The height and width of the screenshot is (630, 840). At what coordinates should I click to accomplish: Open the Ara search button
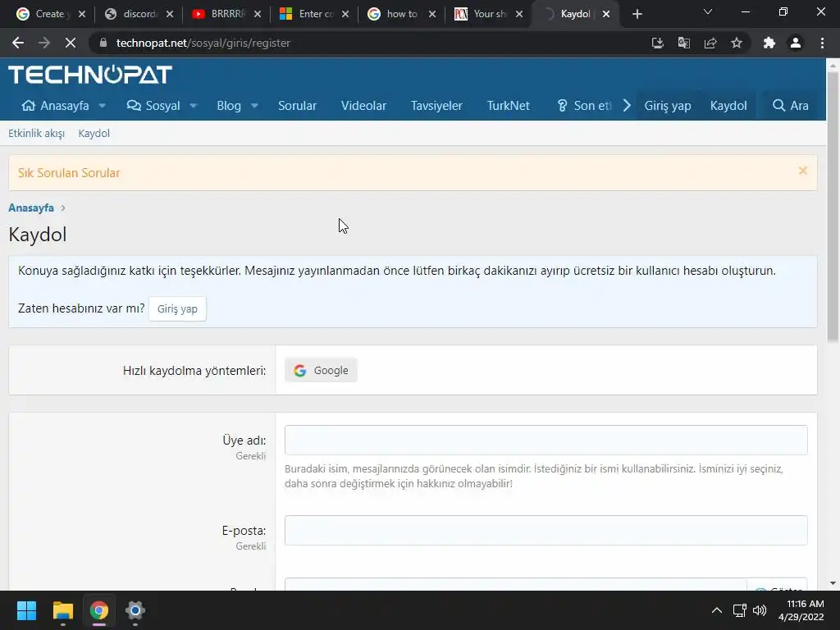791,106
